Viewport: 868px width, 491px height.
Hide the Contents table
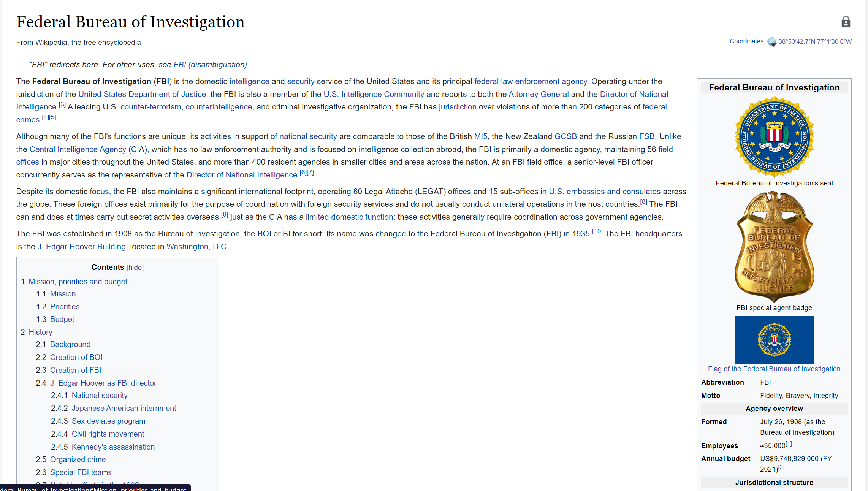135,268
